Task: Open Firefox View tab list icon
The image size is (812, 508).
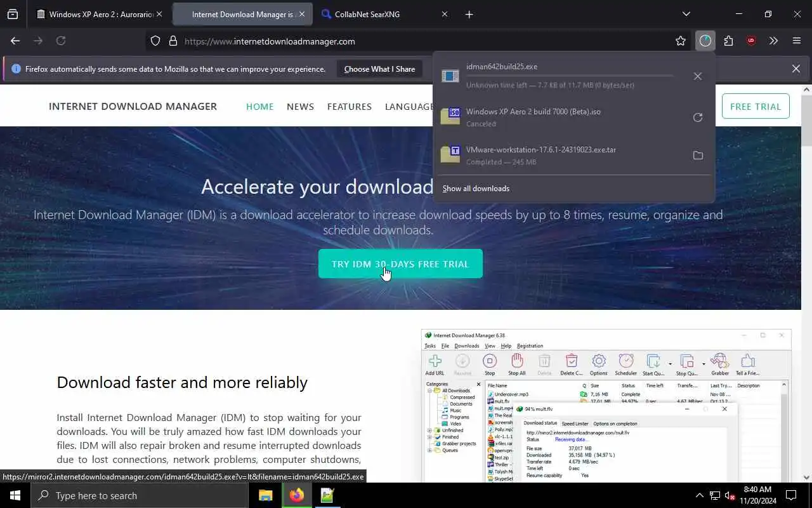Action: [x=13, y=14]
